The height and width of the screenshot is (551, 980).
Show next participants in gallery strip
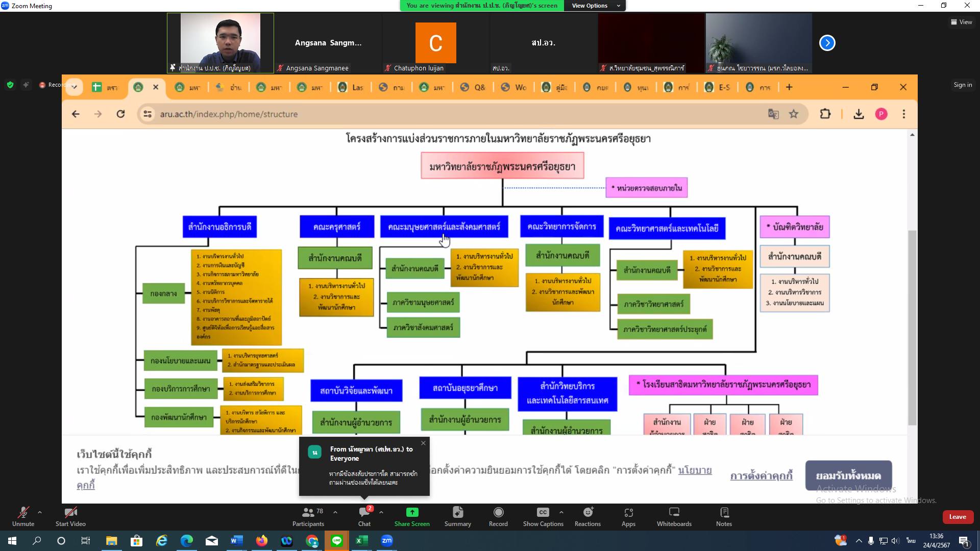827,43
